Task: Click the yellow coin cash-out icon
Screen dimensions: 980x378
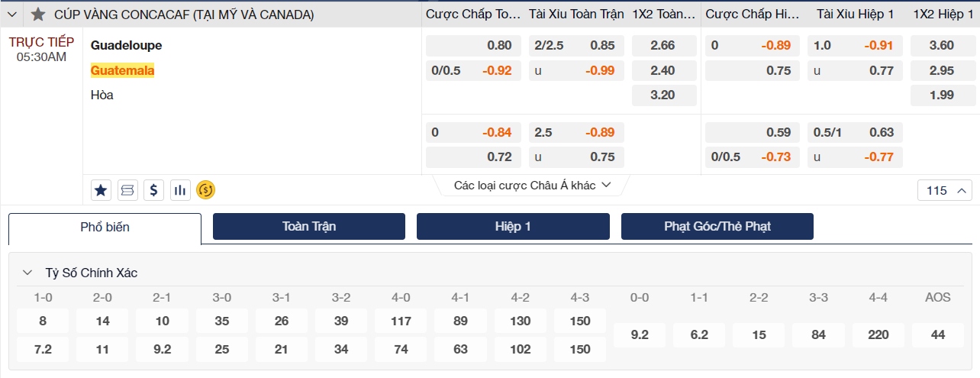Action: click(206, 190)
